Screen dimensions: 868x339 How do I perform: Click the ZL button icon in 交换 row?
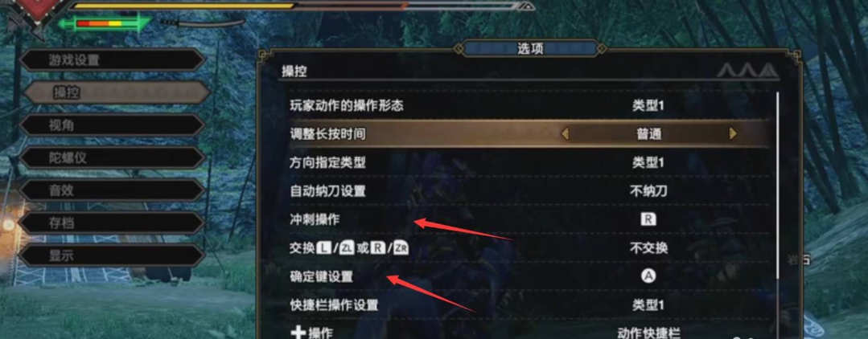(347, 247)
